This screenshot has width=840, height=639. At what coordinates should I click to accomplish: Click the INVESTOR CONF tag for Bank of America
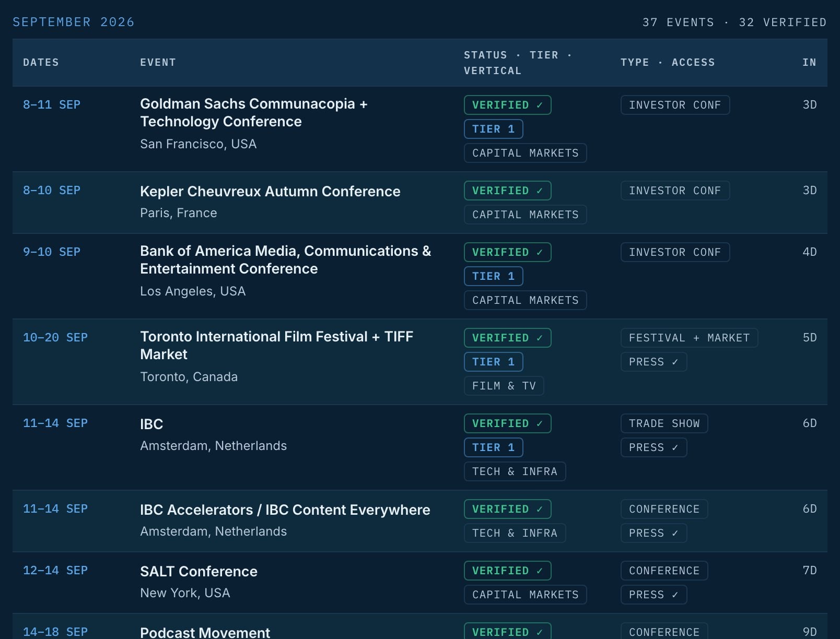click(675, 252)
